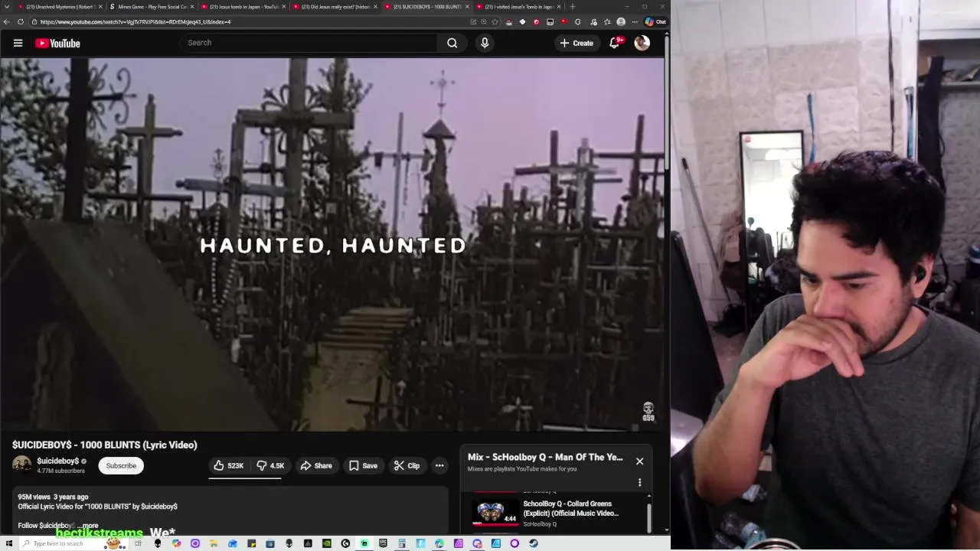Open the $uicideboy$ channel name link
This screenshot has height=551, width=980.
pyautogui.click(x=58, y=461)
